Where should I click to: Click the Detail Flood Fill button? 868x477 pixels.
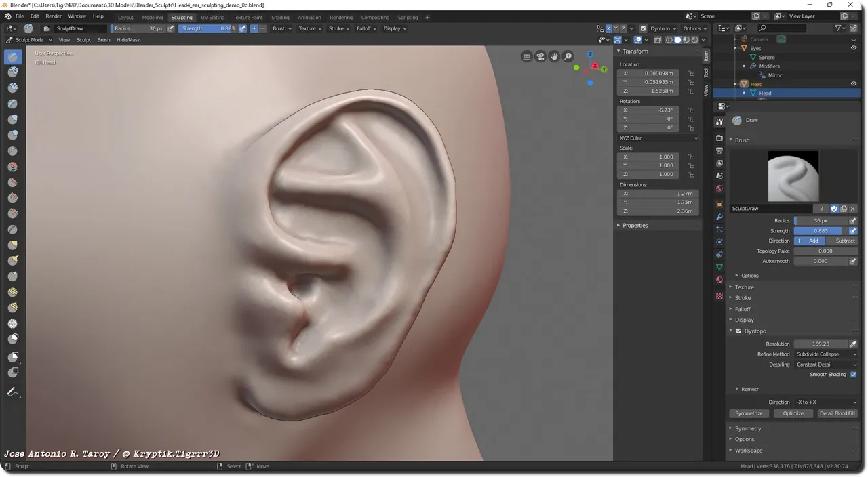click(837, 413)
